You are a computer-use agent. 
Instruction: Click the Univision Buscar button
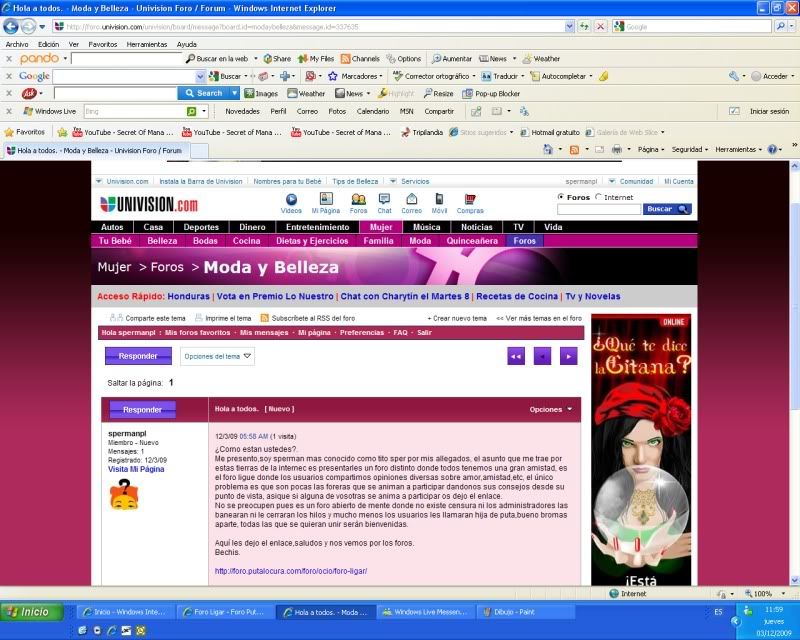(667, 209)
